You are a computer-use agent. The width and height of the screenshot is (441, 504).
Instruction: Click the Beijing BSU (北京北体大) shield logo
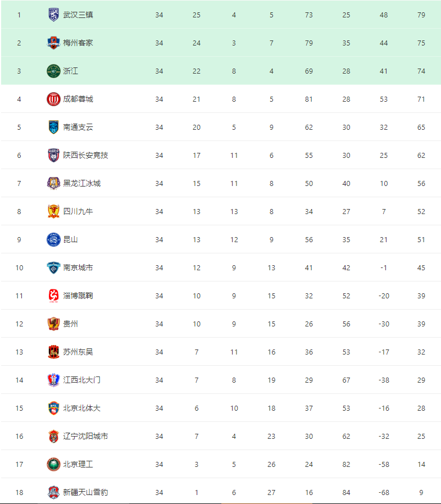tap(53, 408)
